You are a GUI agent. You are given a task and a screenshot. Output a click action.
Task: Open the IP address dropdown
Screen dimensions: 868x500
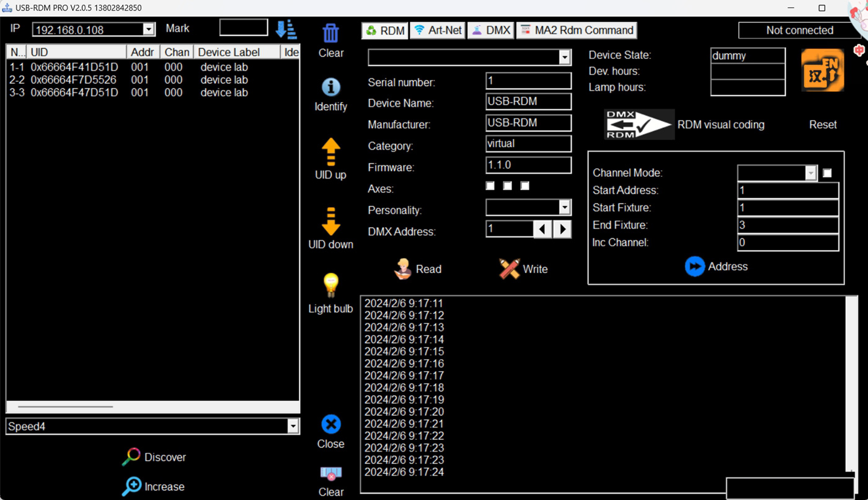point(149,30)
